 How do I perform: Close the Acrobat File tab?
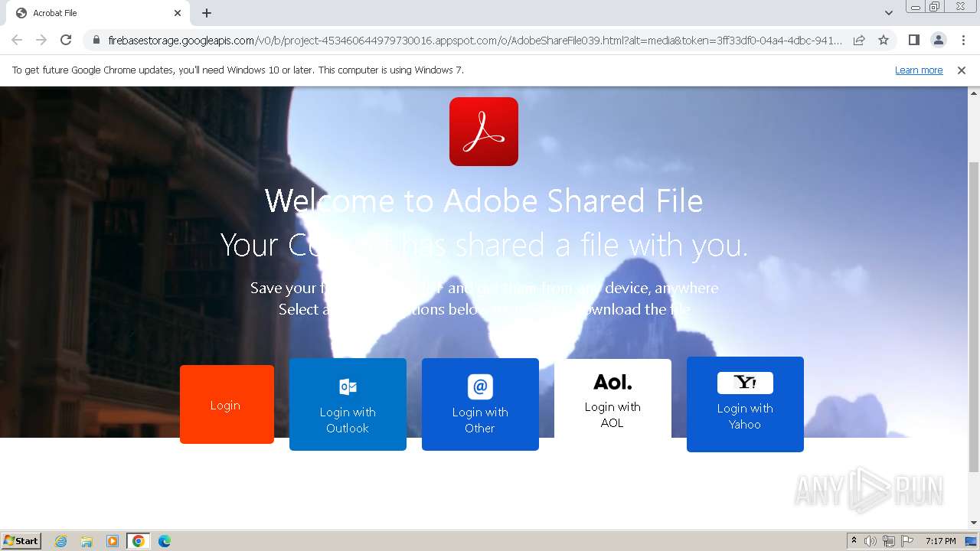(x=178, y=13)
